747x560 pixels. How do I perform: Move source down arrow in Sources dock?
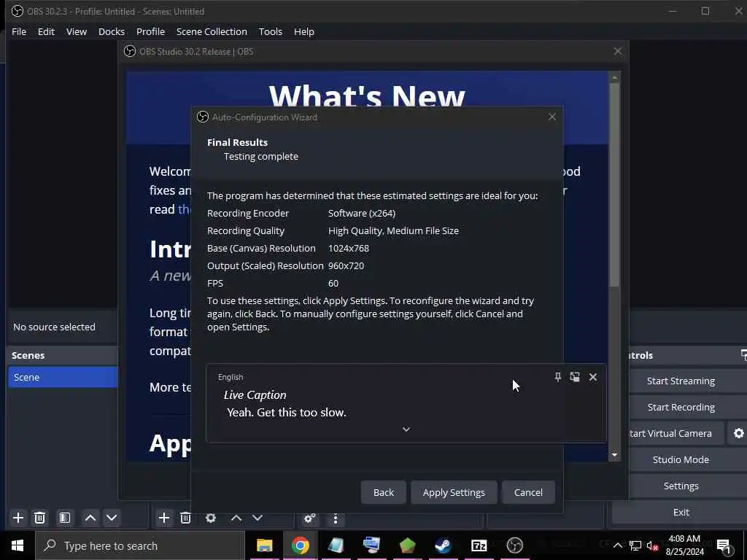(x=258, y=518)
